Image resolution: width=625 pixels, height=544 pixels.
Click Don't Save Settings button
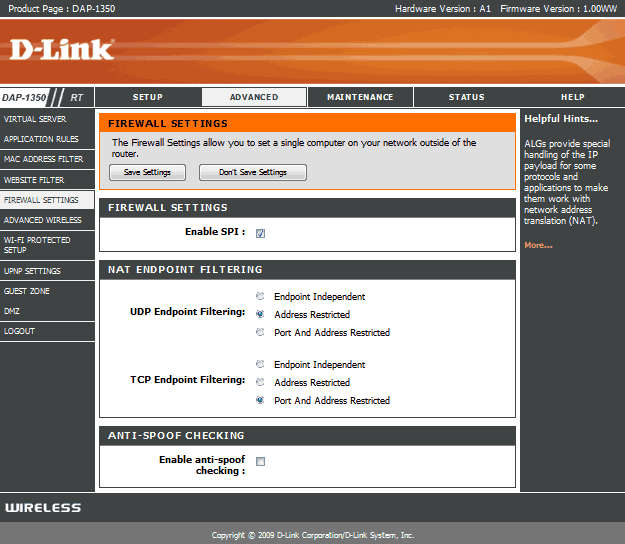point(253,172)
